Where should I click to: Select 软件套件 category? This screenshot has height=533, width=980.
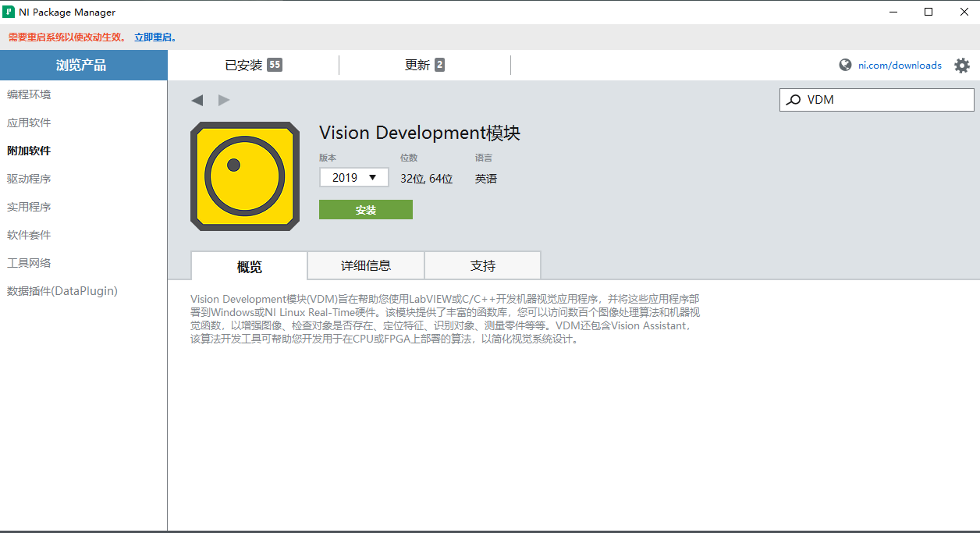pos(29,235)
